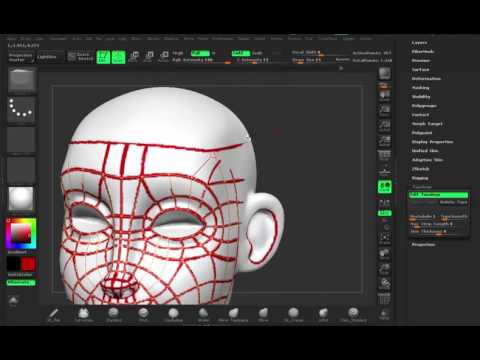The image size is (480, 360).
Task: Select the Rotate transform icon in top shelf
Action: tap(164, 57)
